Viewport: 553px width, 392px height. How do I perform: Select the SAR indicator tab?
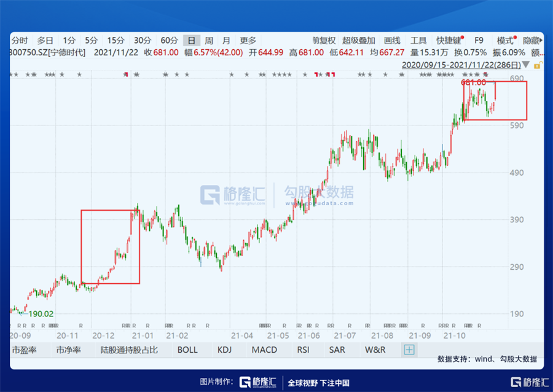pyautogui.click(x=337, y=350)
